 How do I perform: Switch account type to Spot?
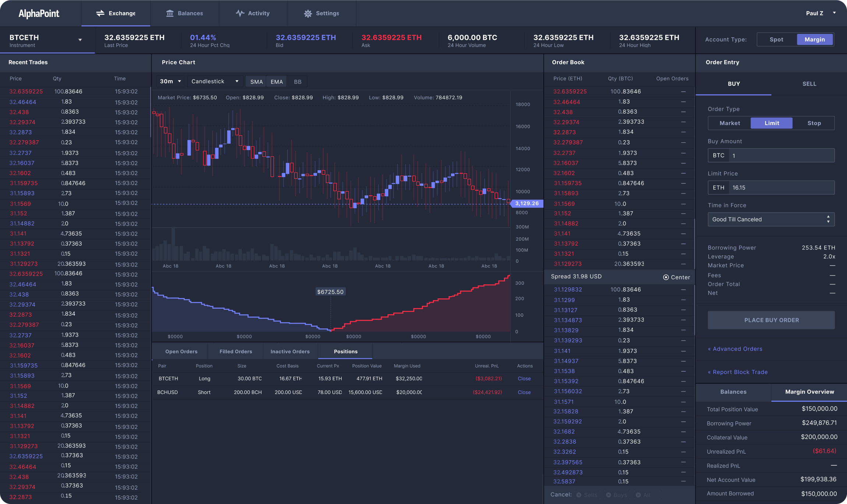[x=776, y=39]
